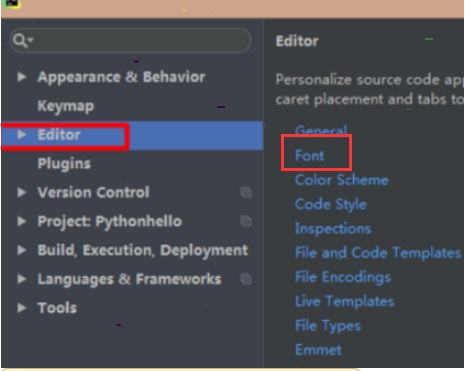
Task: Open the Code Style link
Action: [331, 205]
